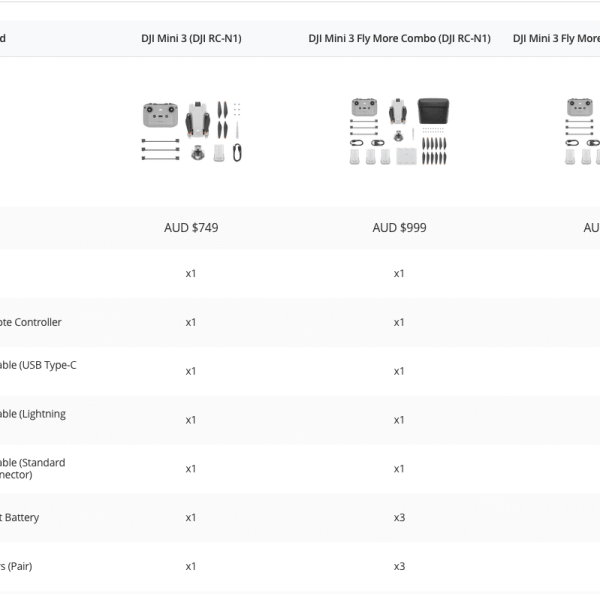Click the x3 propeller pairs quantity for Fly More Combo
Viewport: 600px width, 600px height.
(399, 567)
